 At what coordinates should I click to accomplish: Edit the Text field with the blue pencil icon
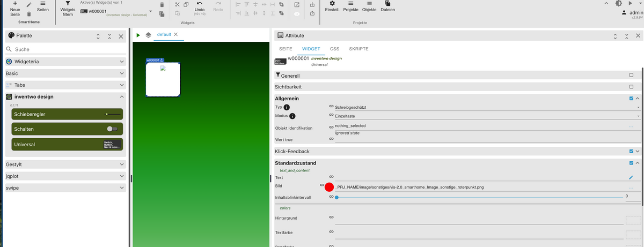tap(631, 177)
